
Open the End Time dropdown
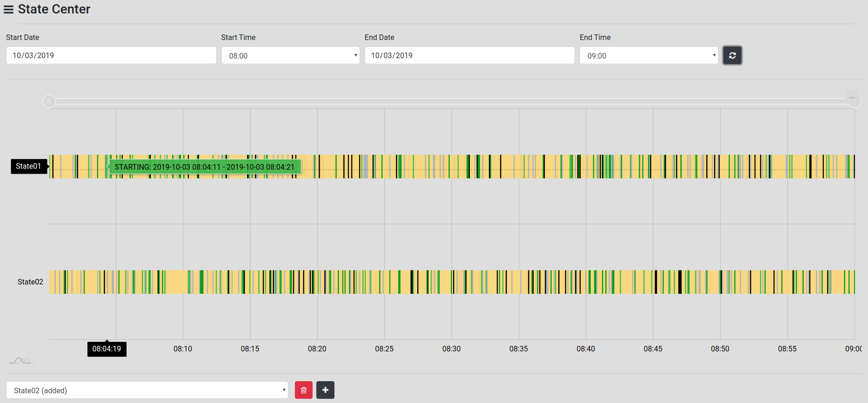(648, 56)
